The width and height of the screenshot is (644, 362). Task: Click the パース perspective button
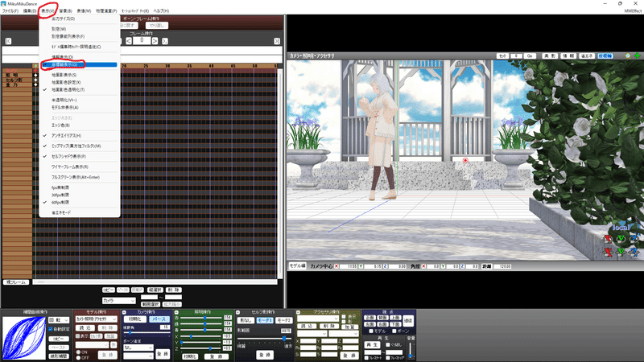tap(159, 319)
